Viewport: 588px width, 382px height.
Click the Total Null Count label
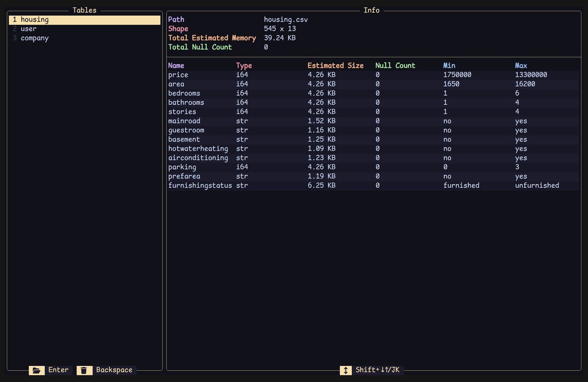200,48
